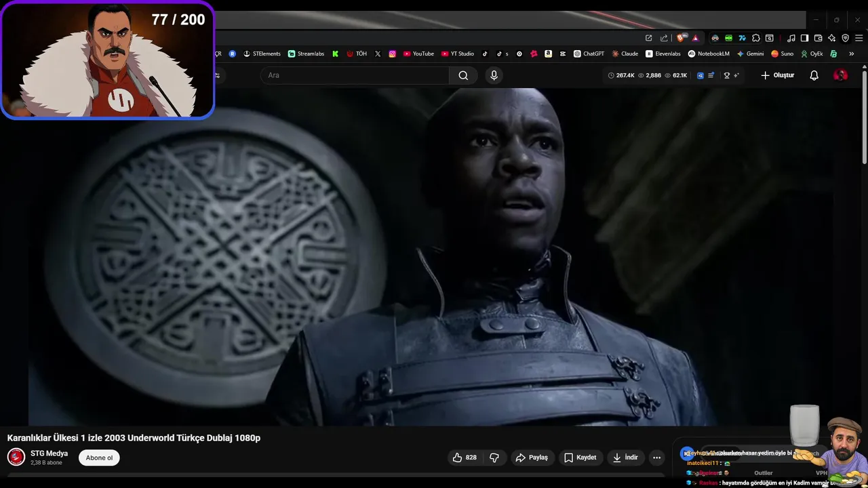Click the video title Karanlıklar Ülkesi
Viewport: 868px width, 488px height.
point(134,438)
